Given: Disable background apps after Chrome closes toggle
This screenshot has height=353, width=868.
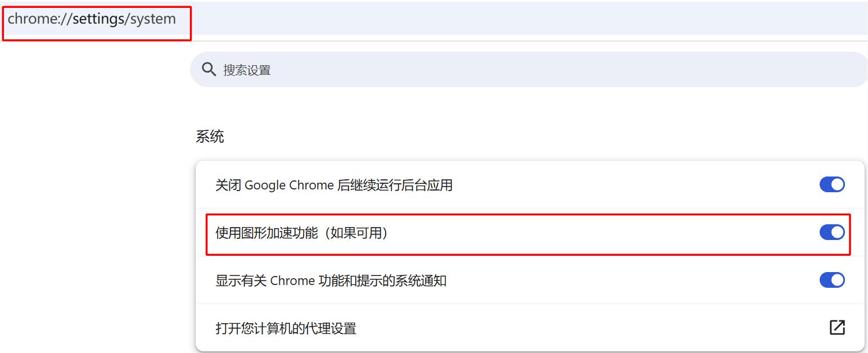Looking at the screenshot, I should click(832, 184).
